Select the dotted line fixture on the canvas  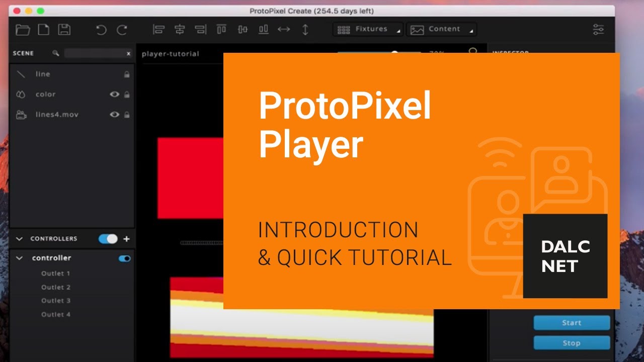coord(202,243)
